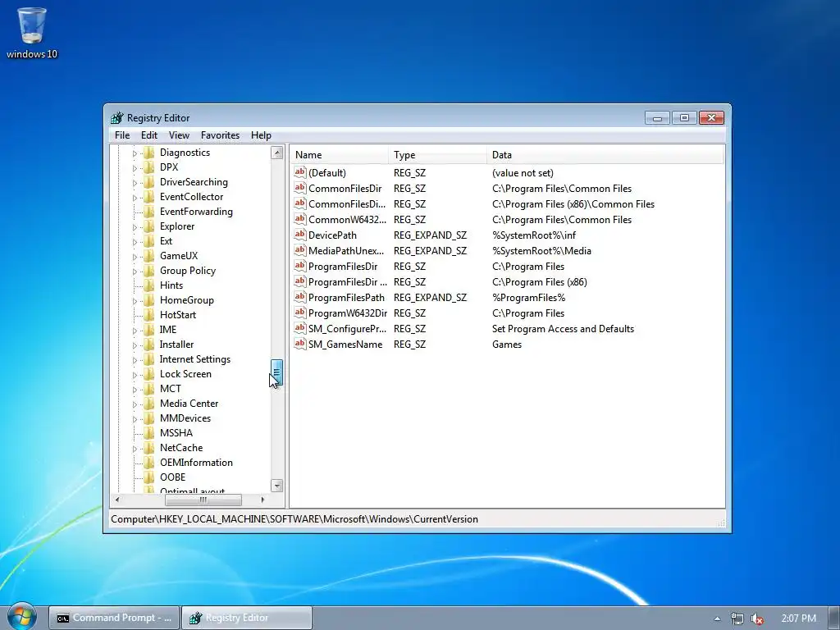Expand the Media Center key

pos(135,404)
